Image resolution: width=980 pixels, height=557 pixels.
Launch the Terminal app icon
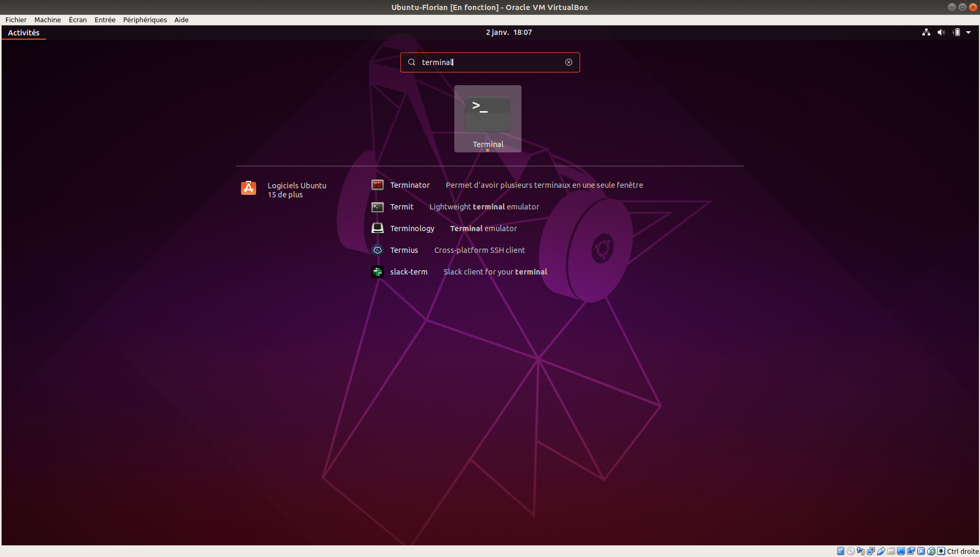[487, 115]
